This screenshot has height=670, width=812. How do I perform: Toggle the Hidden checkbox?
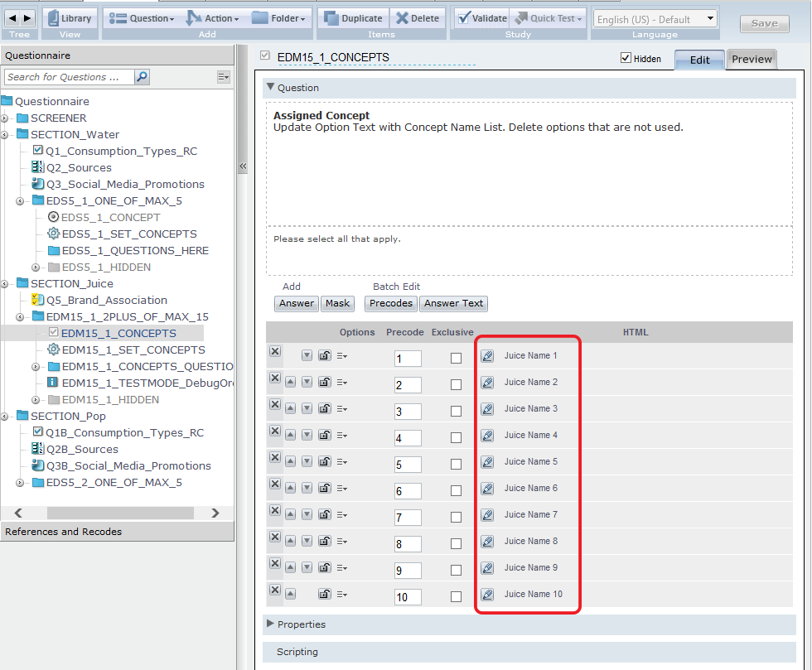click(x=626, y=58)
